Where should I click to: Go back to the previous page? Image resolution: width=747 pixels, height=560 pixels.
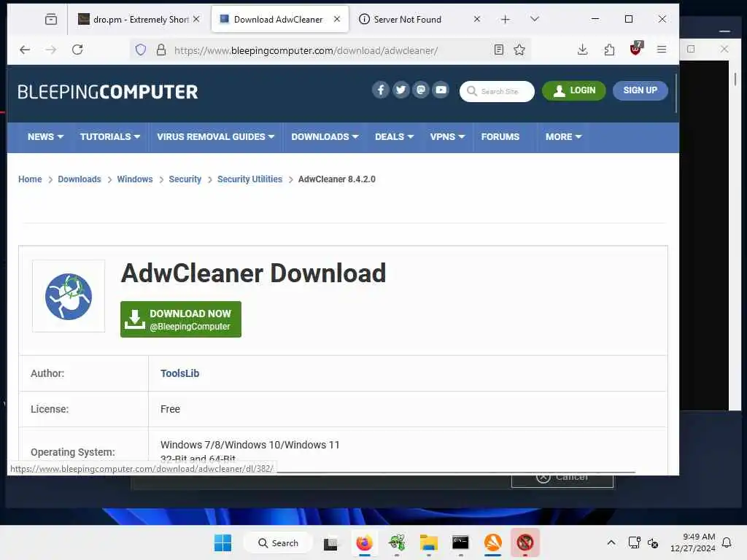click(x=25, y=50)
